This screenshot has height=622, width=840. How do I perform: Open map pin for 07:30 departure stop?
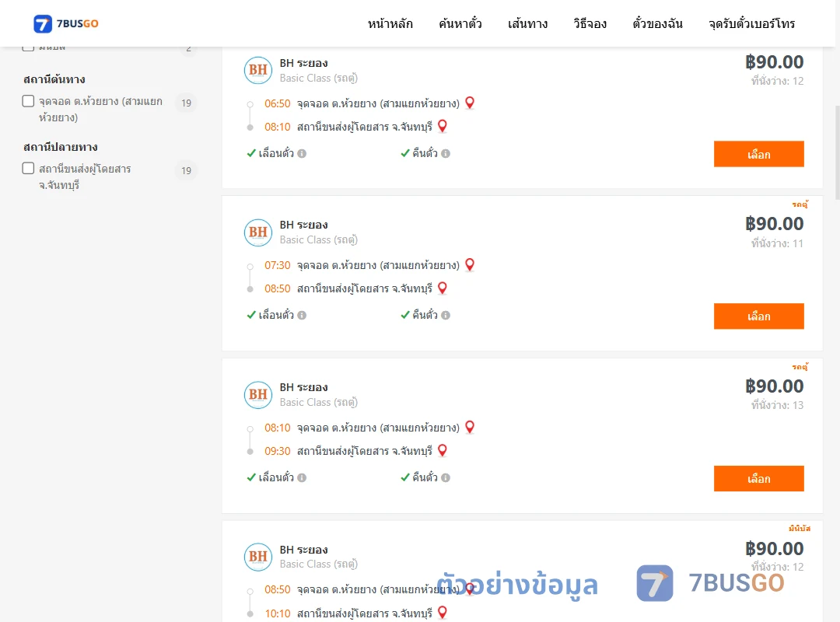tap(470, 264)
